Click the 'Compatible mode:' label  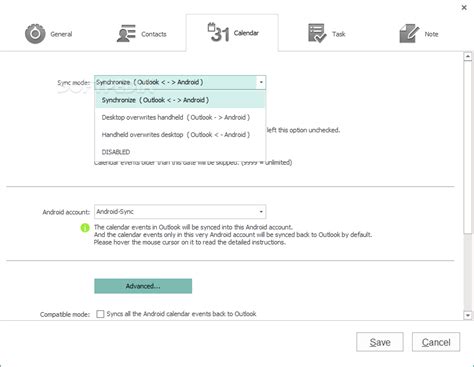tap(65, 314)
